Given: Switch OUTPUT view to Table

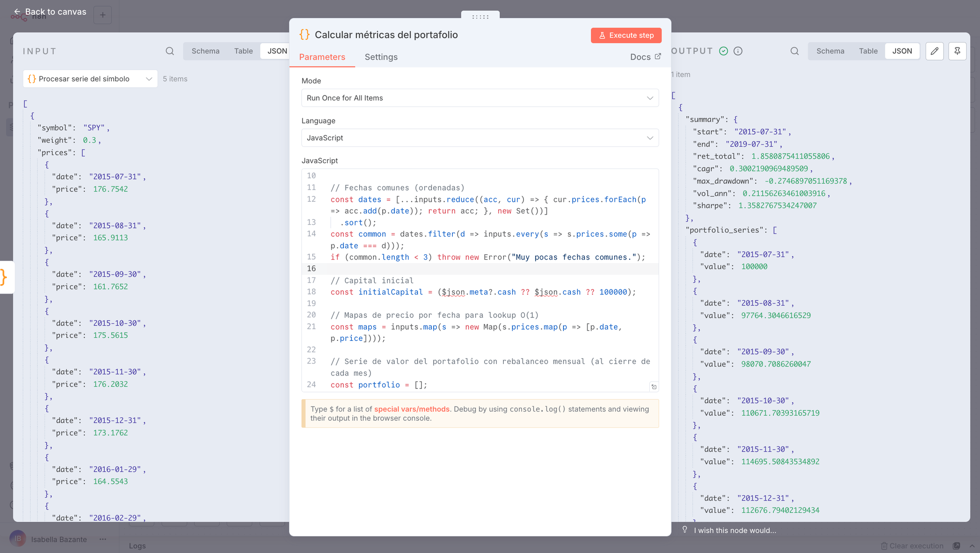Looking at the screenshot, I should [868, 51].
